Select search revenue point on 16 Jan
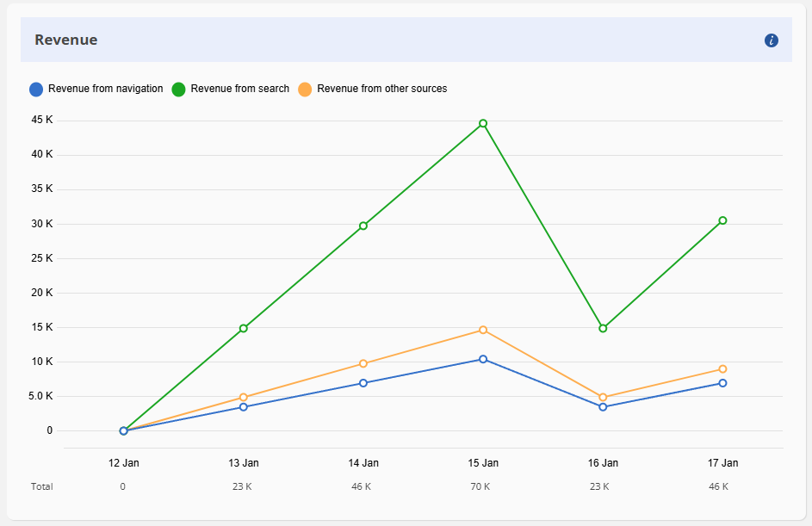 coord(603,328)
